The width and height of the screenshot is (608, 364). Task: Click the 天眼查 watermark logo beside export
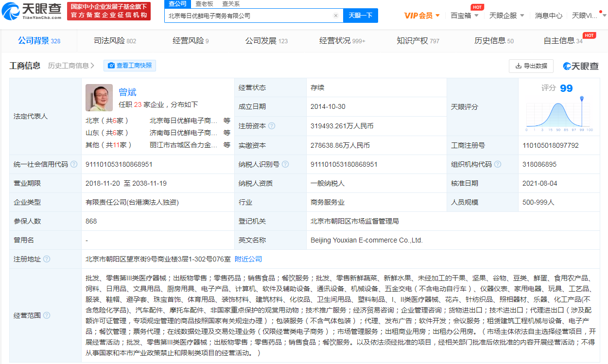tap(581, 66)
